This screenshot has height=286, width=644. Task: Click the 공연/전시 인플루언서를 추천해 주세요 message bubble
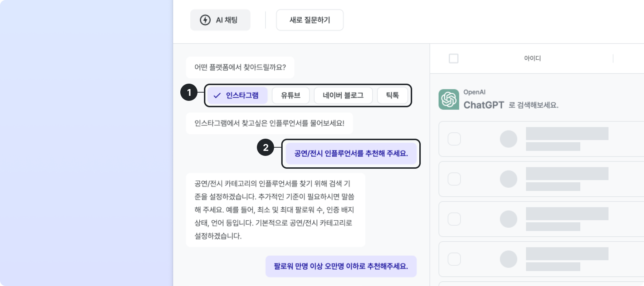click(351, 154)
